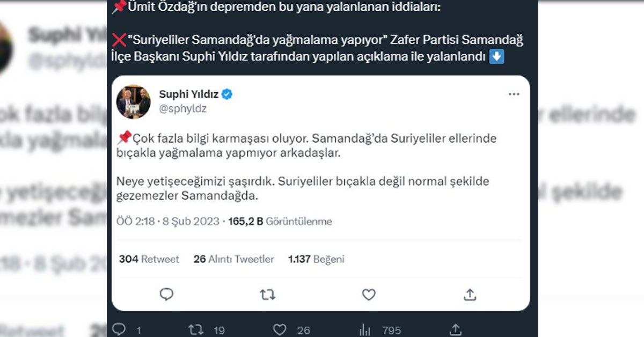The width and height of the screenshot is (644, 337).
Task: Click the outer tweet's bottom share icon
Action: tap(456, 329)
